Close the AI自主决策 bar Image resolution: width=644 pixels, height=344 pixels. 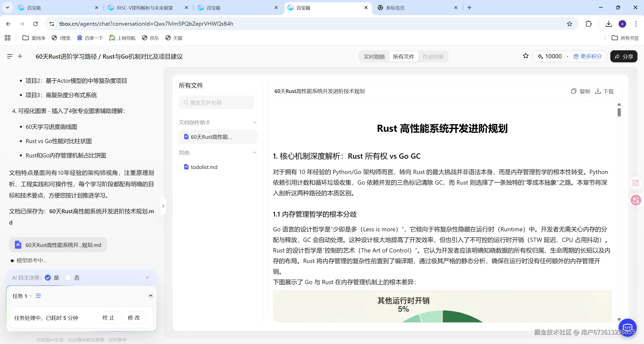coord(147,277)
